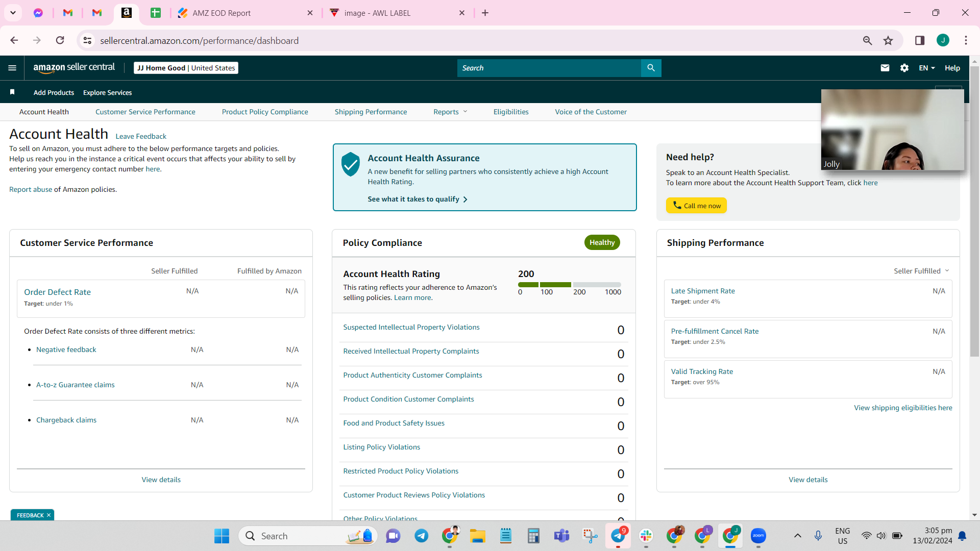Viewport: 980px width, 551px height.
Task: Click the Help link in header
Action: 952,68
